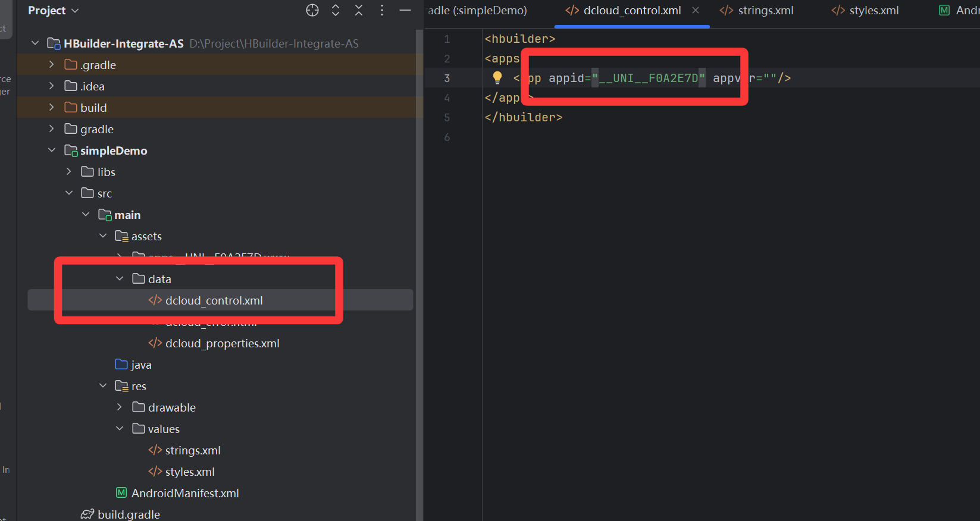This screenshot has width=980, height=521.
Task: Select the java folder
Action: [x=141, y=365]
